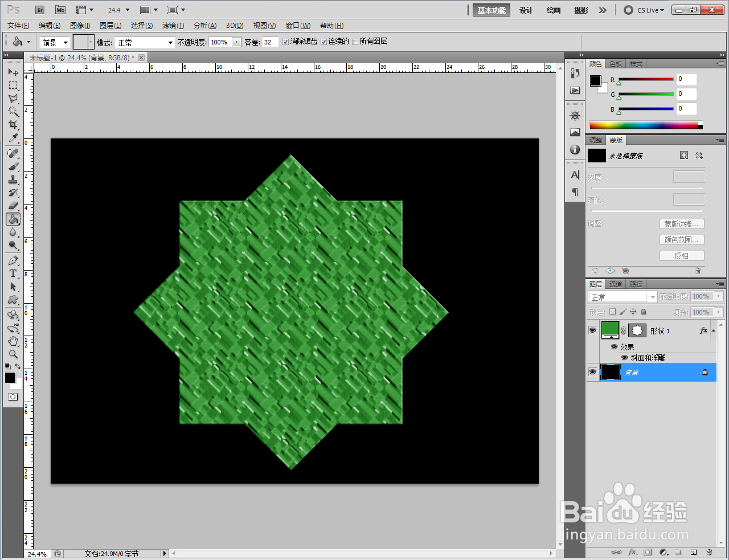The width and height of the screenshot is (729, 560).
Task: Select the Spot Healing Brush tool
Action: tap(13, 153)
